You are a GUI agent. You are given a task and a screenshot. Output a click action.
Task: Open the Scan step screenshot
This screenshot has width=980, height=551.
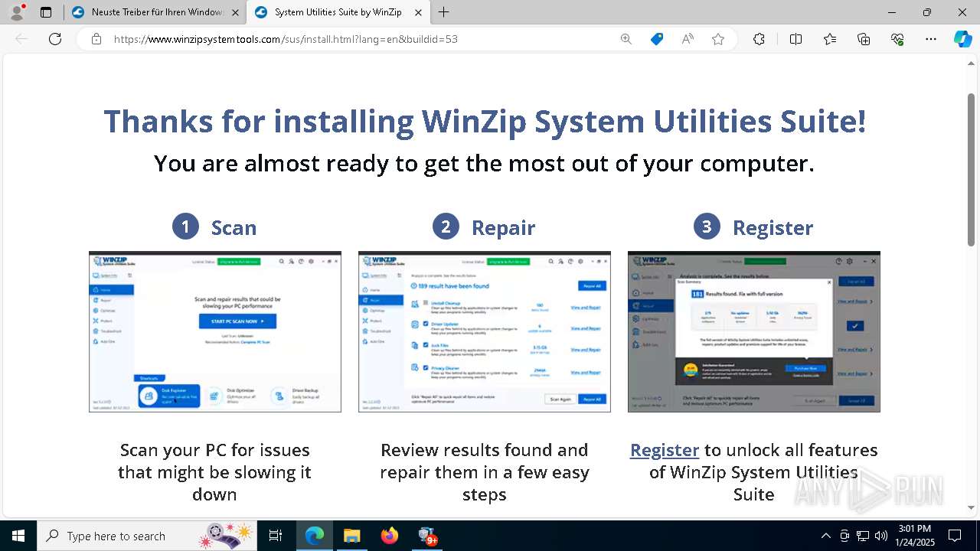click(215, 331)
